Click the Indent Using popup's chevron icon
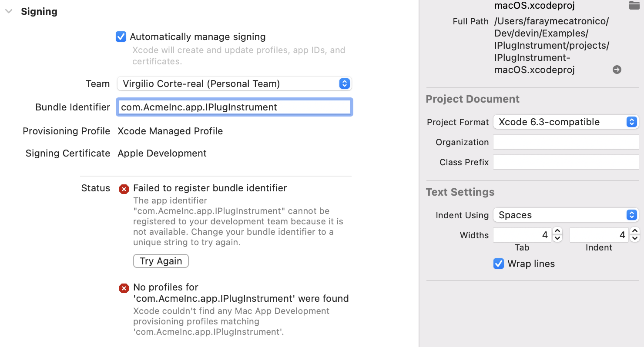644x347 pixels. click(631, 215)
